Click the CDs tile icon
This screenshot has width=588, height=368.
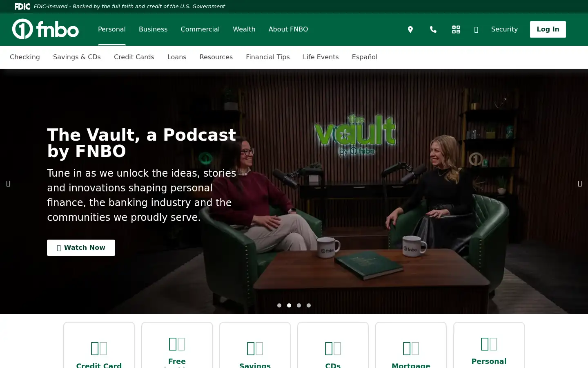(333, 348)
